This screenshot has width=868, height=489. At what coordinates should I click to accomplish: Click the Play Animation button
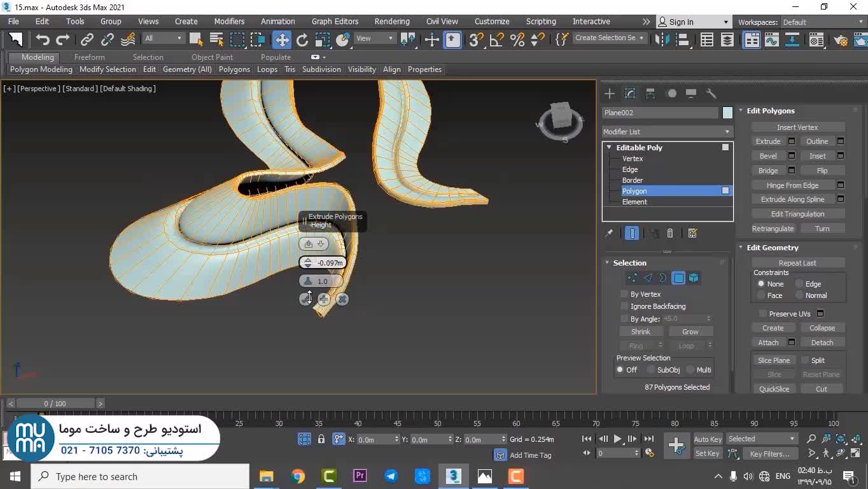coord(617,439)
